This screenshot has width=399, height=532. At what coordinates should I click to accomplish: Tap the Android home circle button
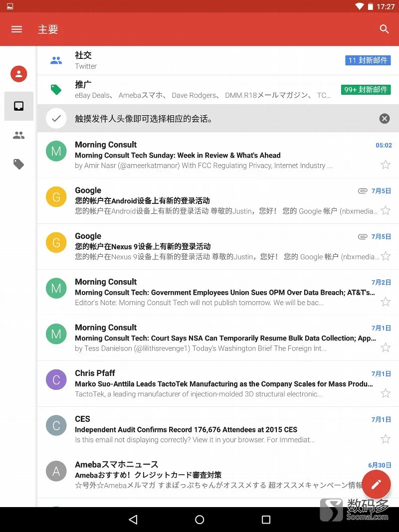point(199,519)
